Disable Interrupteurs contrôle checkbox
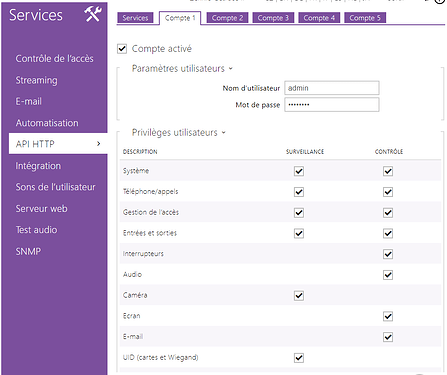The width and height of the screenshot is (447, 375). point(388,254)
